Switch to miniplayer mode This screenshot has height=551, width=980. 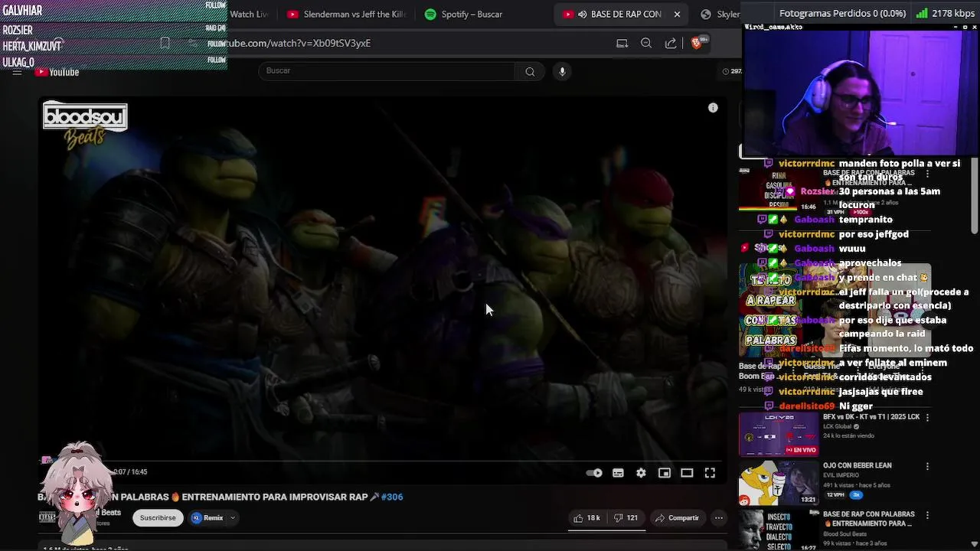click(x=665, y=473)
